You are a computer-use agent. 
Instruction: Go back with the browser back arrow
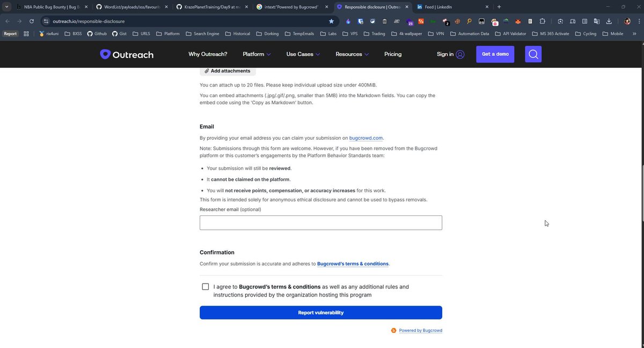point(8,21)
